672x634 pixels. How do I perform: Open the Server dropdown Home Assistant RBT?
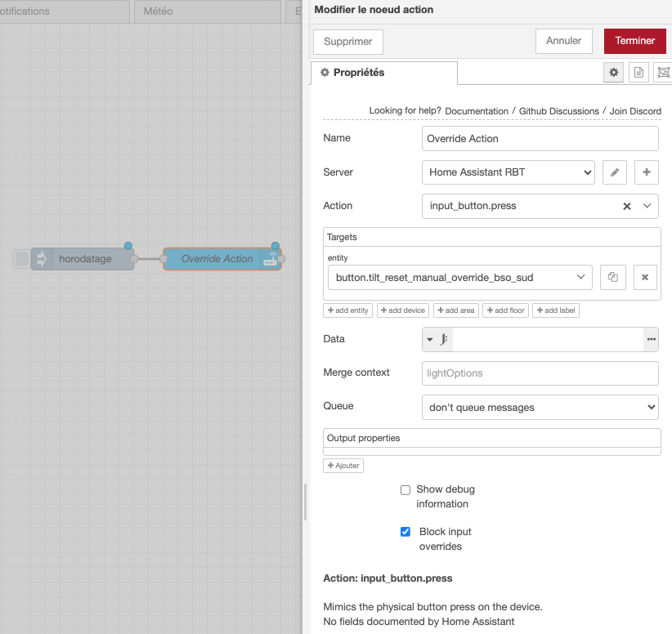[508, 172]
